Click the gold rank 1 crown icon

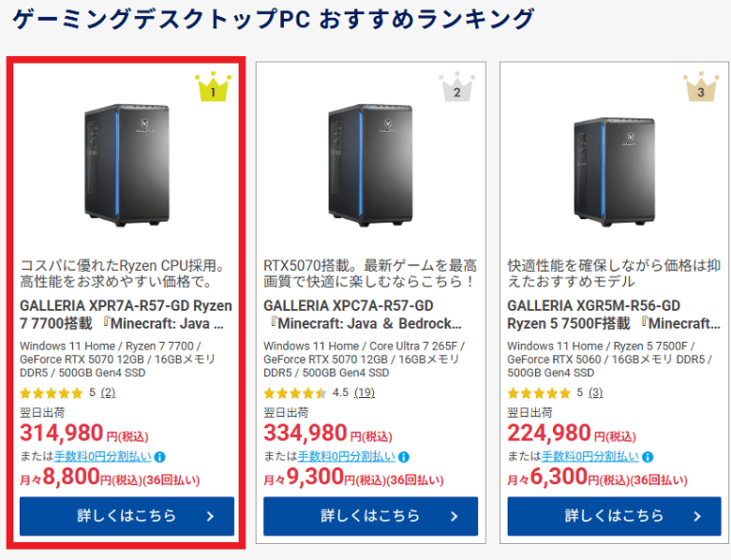point(213,88)
